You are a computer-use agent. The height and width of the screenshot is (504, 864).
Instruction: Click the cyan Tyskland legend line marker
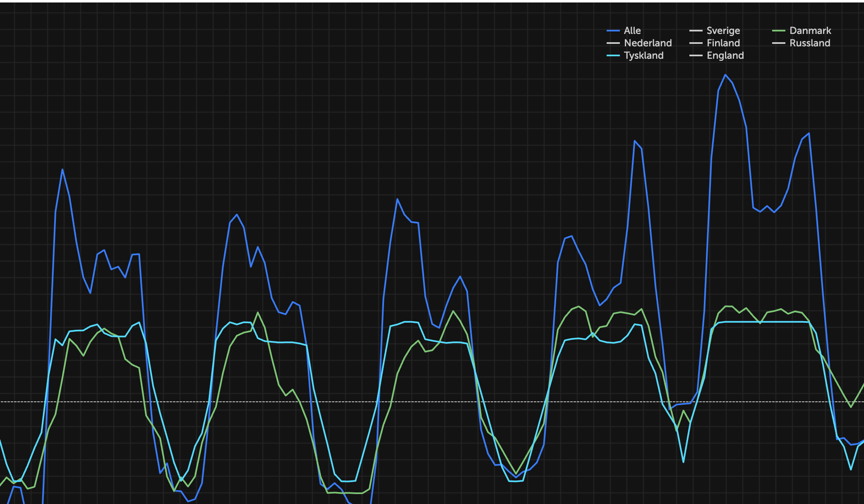point(613,55)
